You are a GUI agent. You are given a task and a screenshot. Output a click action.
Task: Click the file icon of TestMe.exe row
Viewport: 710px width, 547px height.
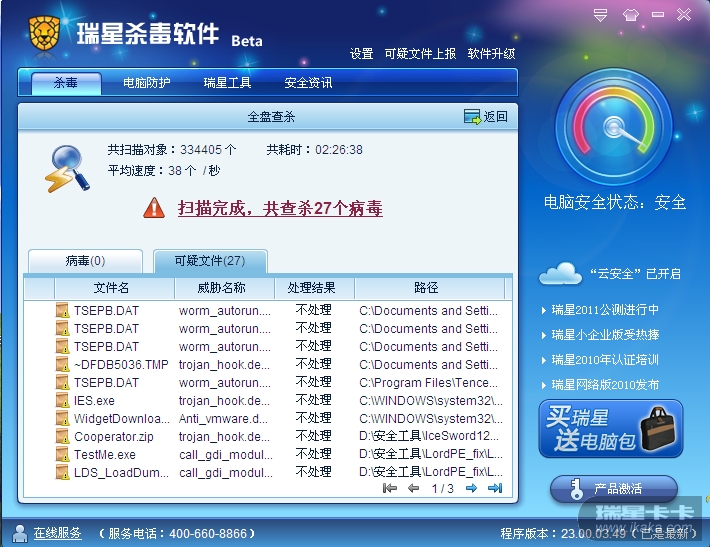coord(62,454)
